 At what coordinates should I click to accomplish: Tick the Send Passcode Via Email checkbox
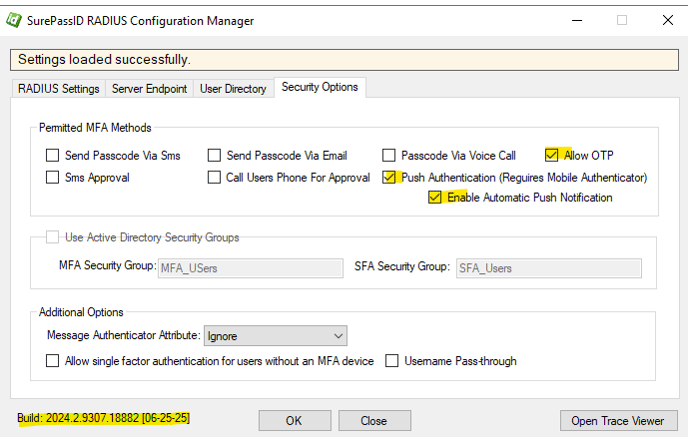(x=214, y=155)
